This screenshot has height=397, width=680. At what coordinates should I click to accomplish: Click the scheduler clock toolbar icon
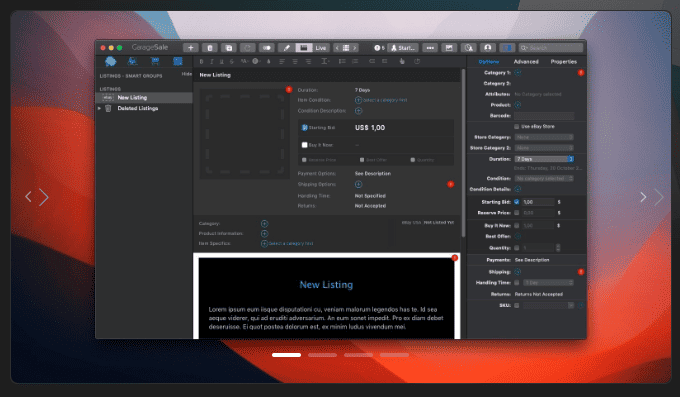pos(468,48)
